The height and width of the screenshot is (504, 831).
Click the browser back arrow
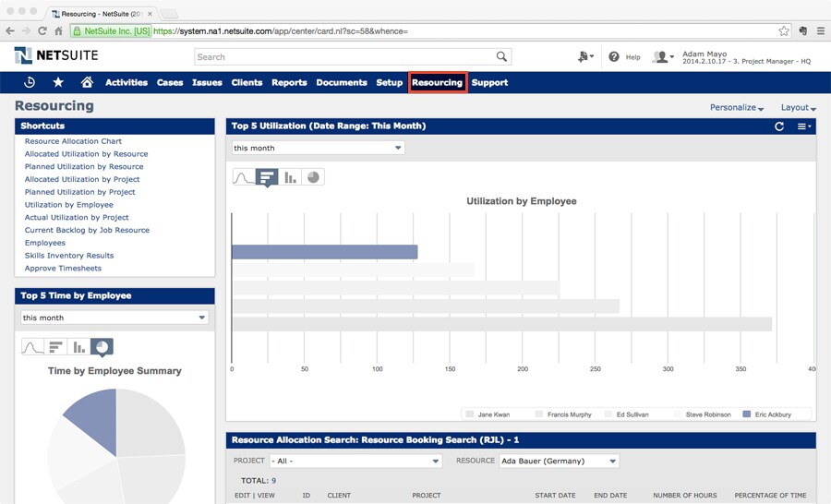tap(10, 30)
